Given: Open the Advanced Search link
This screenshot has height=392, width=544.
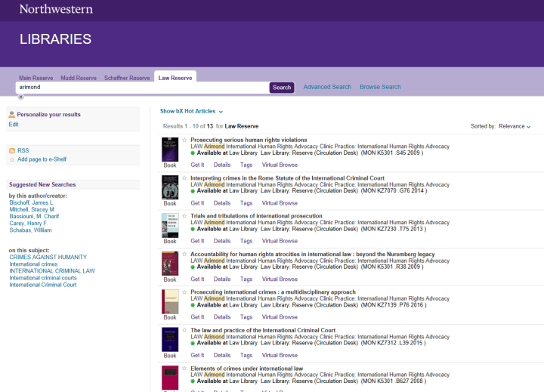Looking at the screenshot, I should (327, 87).
